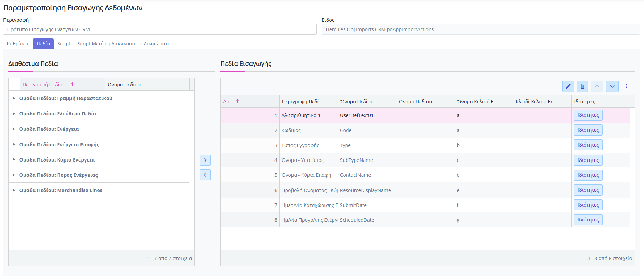
Task: Add field with right arrow button
Action: pyautogui.click(x=205, y=160)
